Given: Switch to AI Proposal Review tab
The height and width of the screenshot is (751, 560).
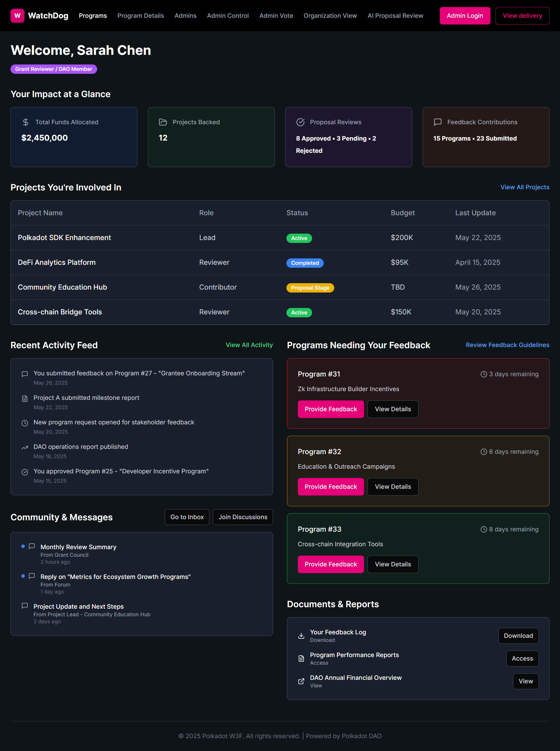Looking at the screenshot, I should tap(395, 15).
